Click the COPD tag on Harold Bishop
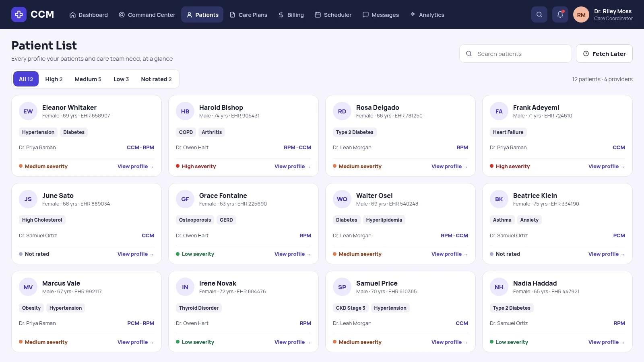This screenshot has width=644, height=362. tap(186, 132)
